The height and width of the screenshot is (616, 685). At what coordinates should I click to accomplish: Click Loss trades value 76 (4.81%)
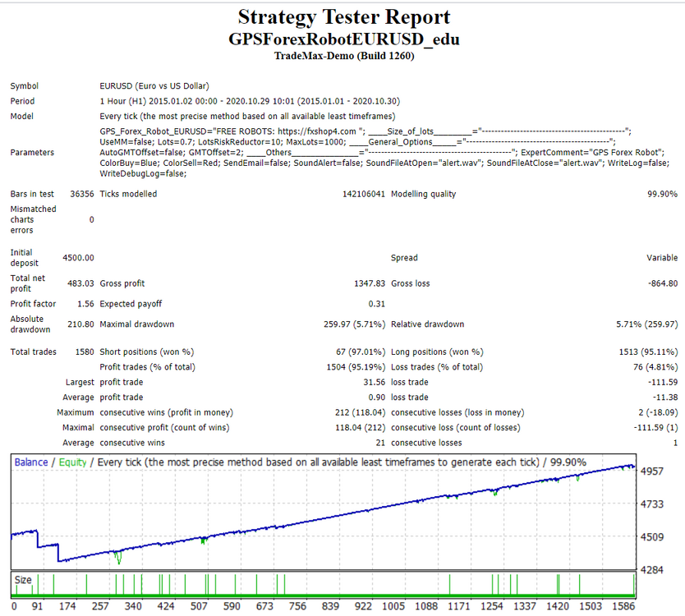pos(655,367)
